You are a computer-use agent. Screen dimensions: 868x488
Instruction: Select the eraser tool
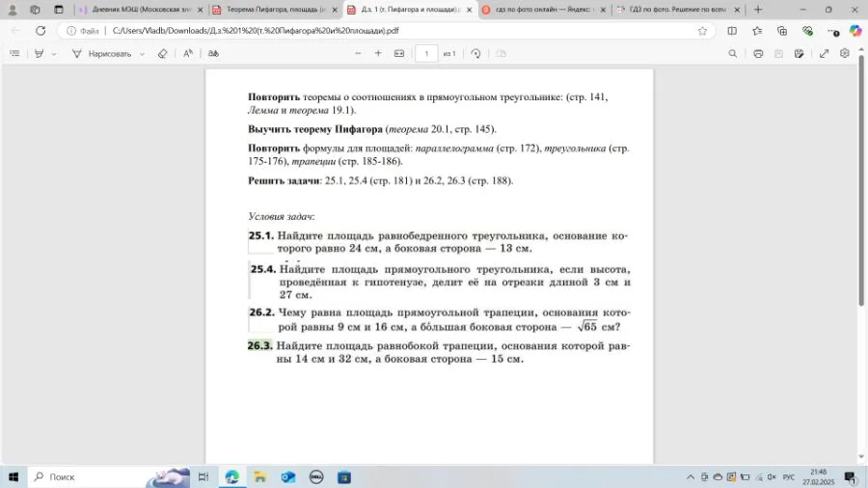162,54
